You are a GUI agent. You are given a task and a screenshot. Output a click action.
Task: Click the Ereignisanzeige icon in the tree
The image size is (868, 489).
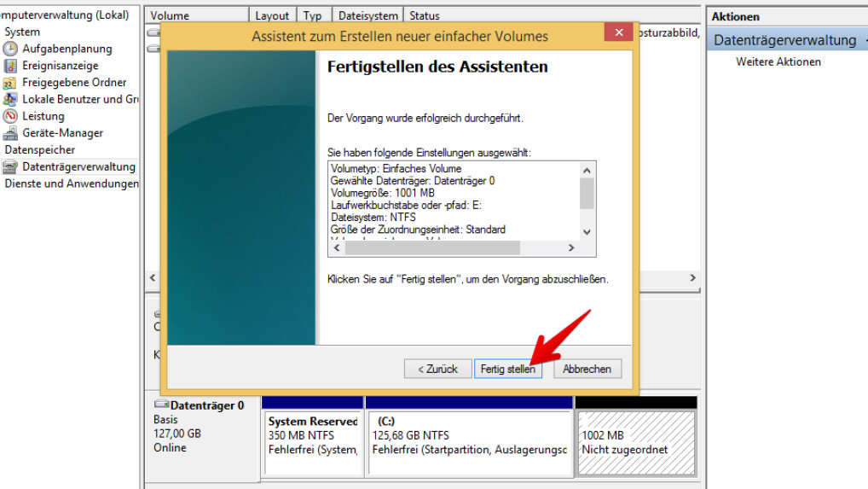pos(10,66)
